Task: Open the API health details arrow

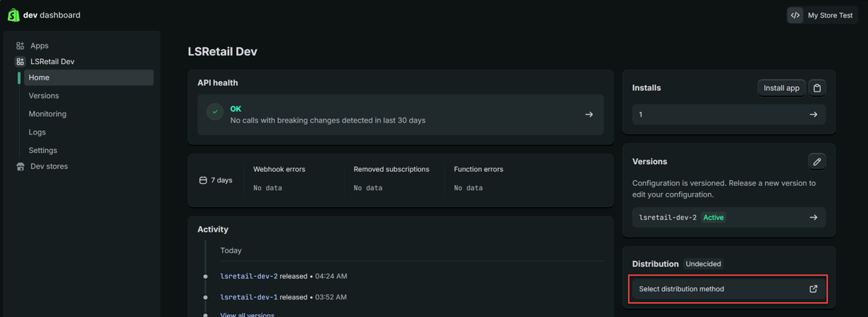Action: click(589, 115)
